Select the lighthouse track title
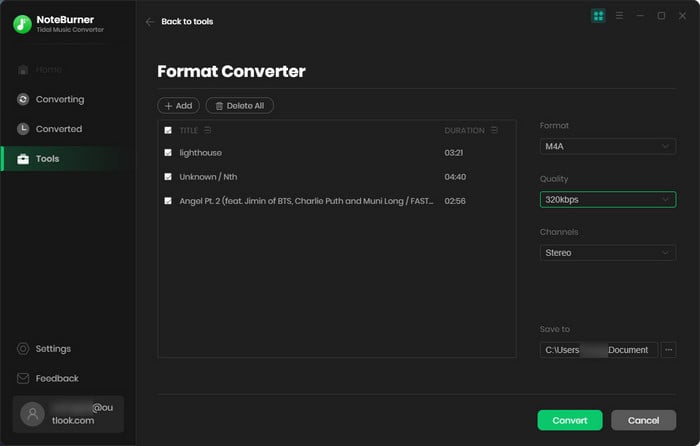This screenshot has height=446, width=700. [200, 153]
